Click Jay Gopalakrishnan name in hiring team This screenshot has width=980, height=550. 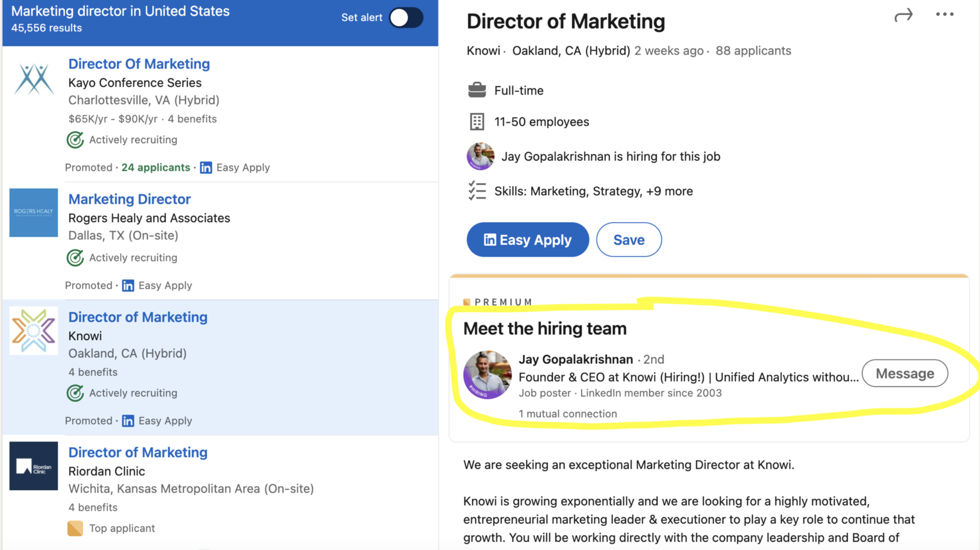tap(576, 359)
